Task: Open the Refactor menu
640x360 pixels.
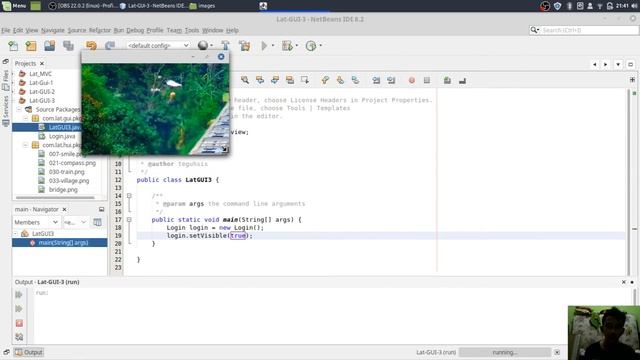Action: [x=100, y=30]
